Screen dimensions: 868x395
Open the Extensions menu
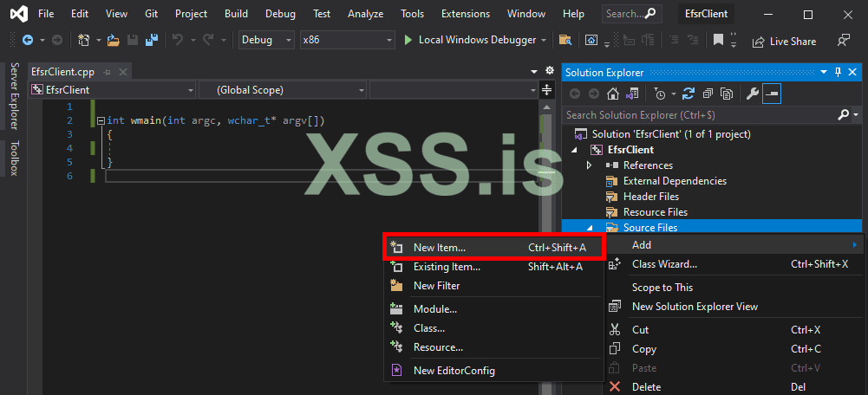(x=466, y=14)
